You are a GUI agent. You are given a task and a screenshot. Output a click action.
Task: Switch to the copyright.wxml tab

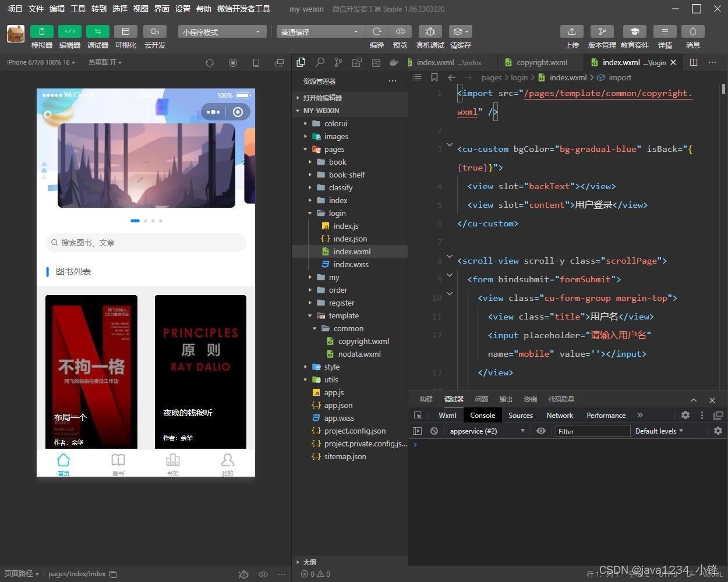[540, 62]
